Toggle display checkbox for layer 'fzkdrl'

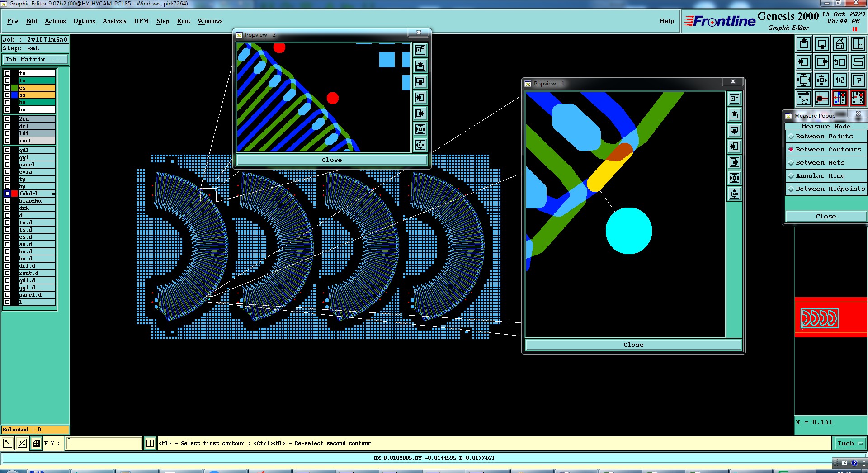click(x=7, y=194)
